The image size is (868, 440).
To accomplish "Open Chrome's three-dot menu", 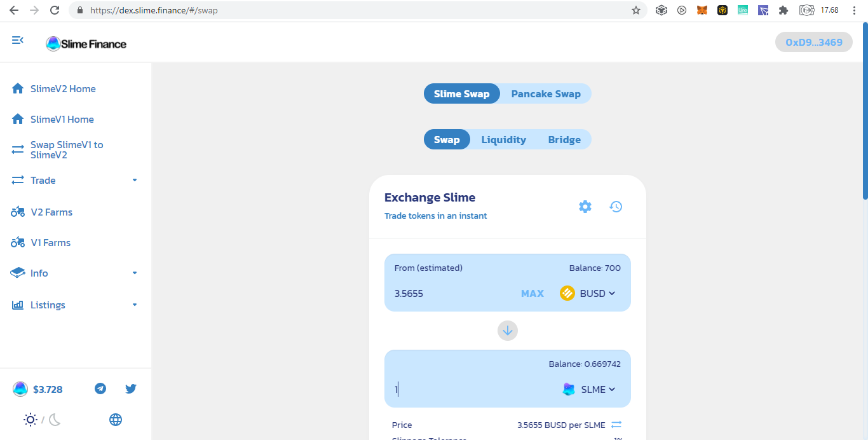I will (x=855, y=10).
